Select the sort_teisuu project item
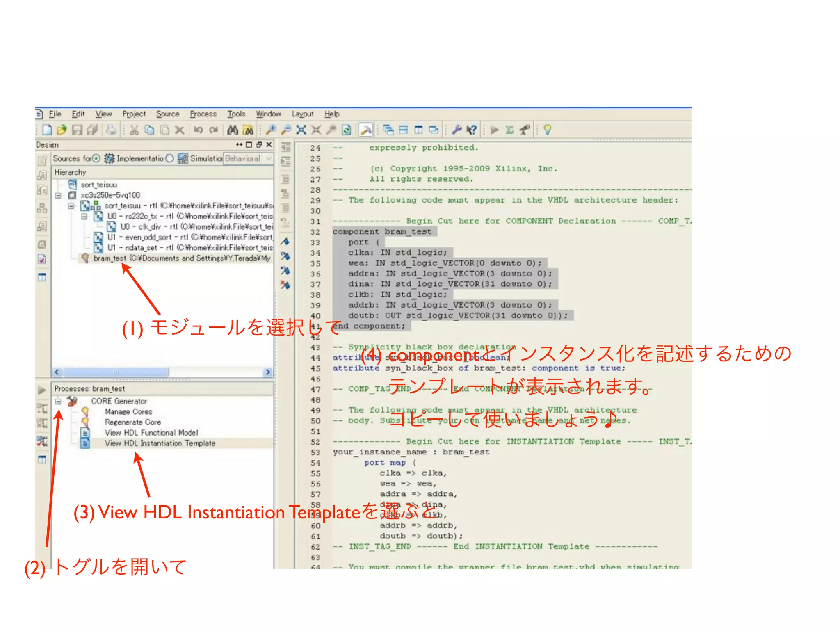Image resolution: width=840 pixels, height=630 pixels. [98, 185]
